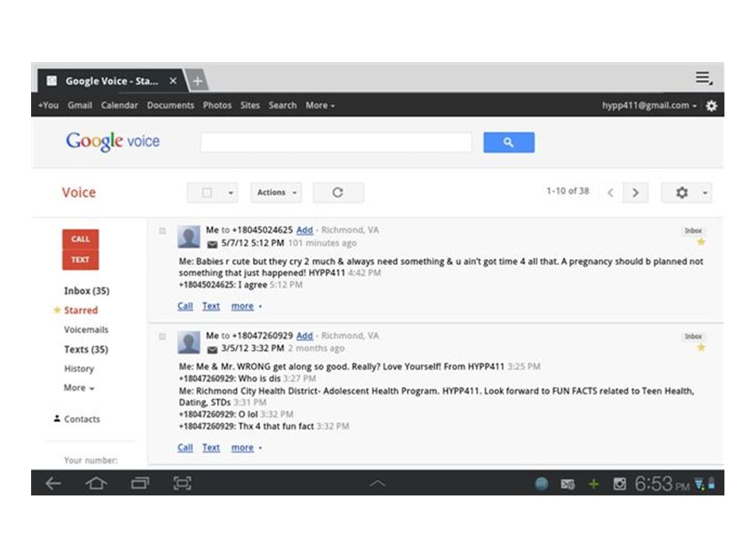Open Texts (35) folder

[x=86, y=349]
